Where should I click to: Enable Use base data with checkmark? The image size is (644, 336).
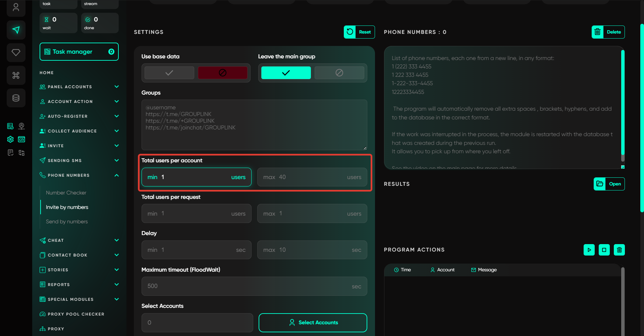tap(169, 73)
